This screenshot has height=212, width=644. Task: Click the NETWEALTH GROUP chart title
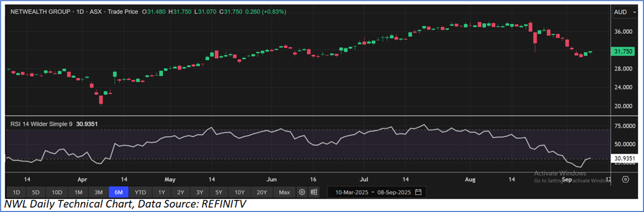[x=39, y=11]
